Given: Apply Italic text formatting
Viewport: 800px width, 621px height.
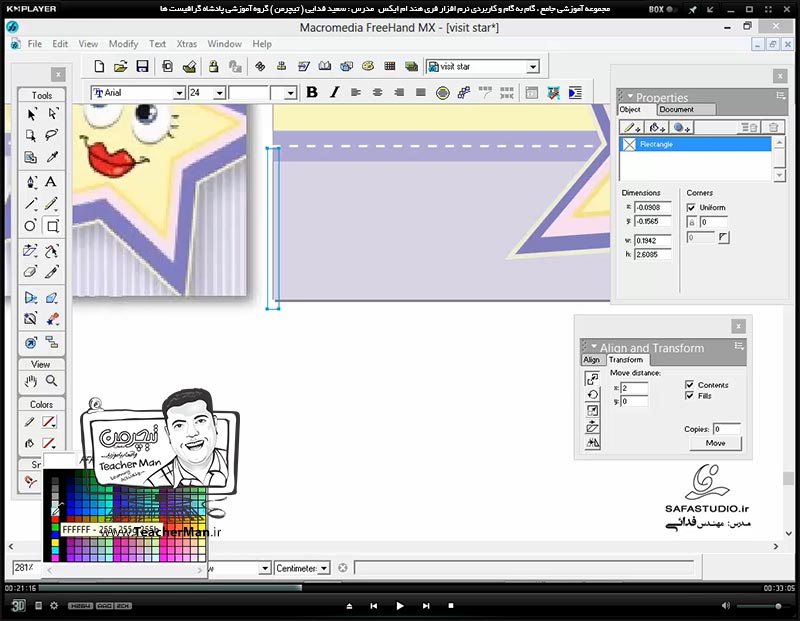Looking at the screenshot, I should coord(334,92).
